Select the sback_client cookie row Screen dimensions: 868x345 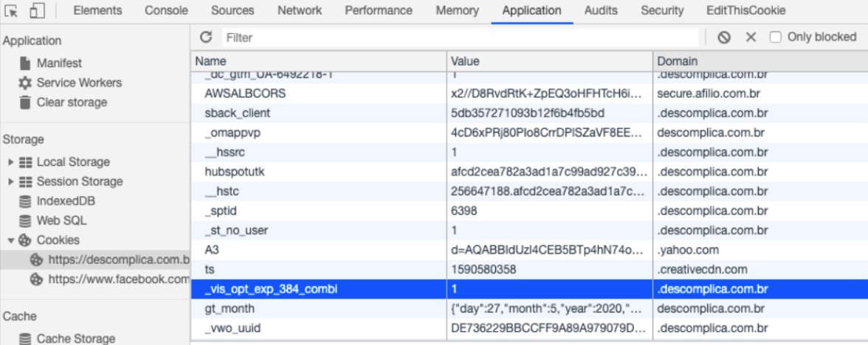529,114
